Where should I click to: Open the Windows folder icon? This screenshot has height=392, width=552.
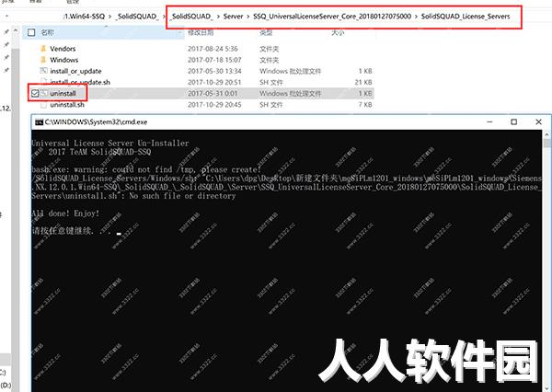coord(43,60)
